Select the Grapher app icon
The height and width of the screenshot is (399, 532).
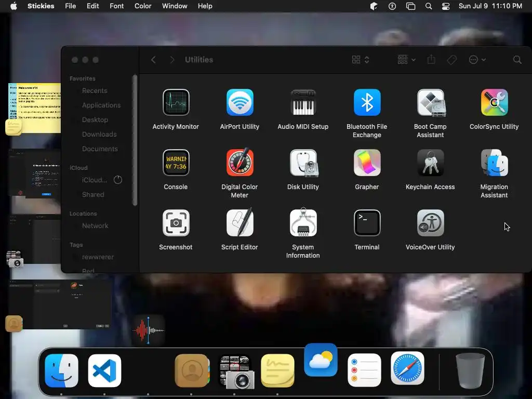click(x=367, y=163)
